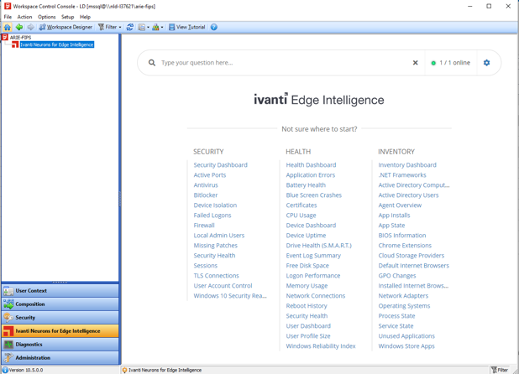Click the version info icon in status bar
Screen dimensions: 519x374
pyautogui.click(x=5, y=370)
